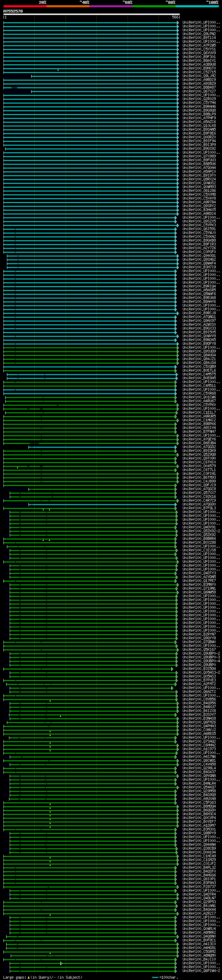The image size is (222, 980).
Task: Select hit label UniRef100_Q7X989
Action: (x=199, y=156)
